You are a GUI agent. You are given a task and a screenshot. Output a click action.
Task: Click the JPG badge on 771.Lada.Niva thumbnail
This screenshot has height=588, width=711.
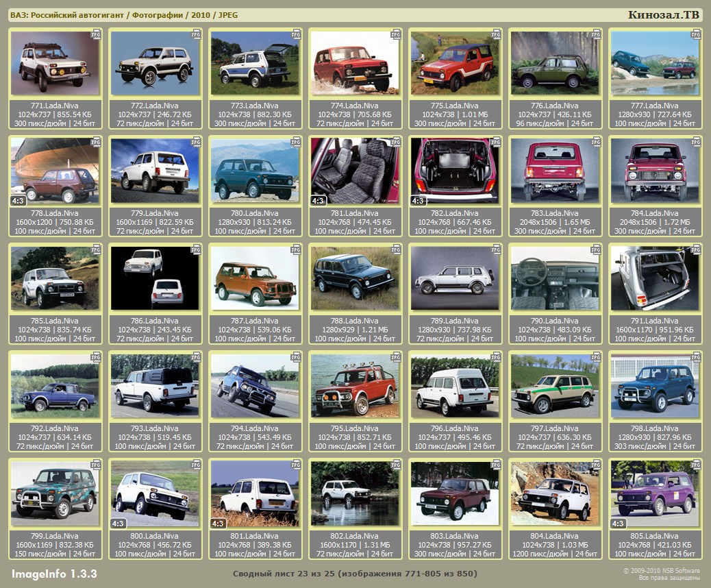(96, 34)
